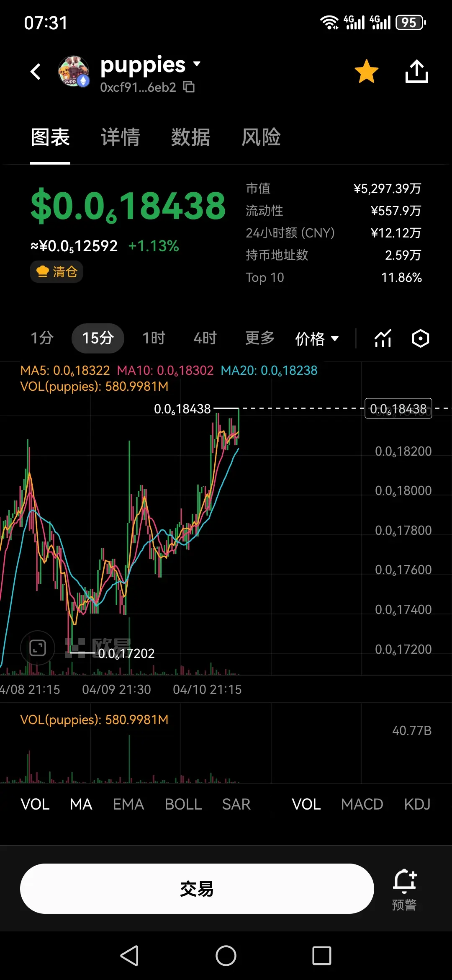Toggle the SAR indicator

point(236,804)
